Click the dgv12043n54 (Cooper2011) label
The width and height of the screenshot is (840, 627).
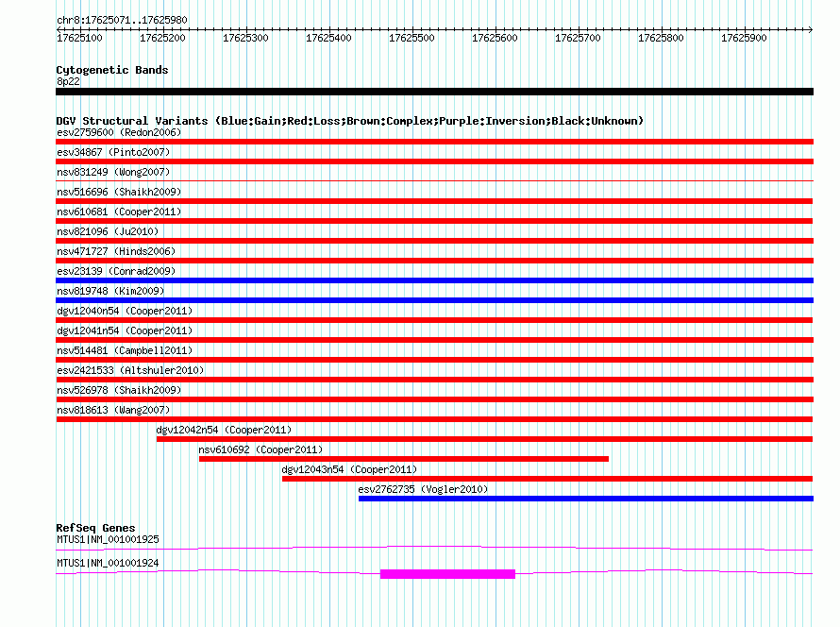[x=349, y=469]
